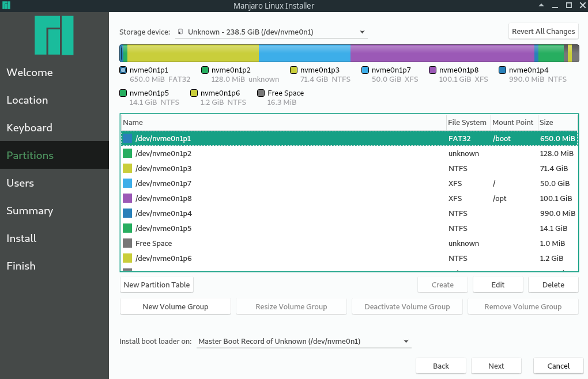Select the /dev/nvme0n1p5 row

click(x=349, y=229)
